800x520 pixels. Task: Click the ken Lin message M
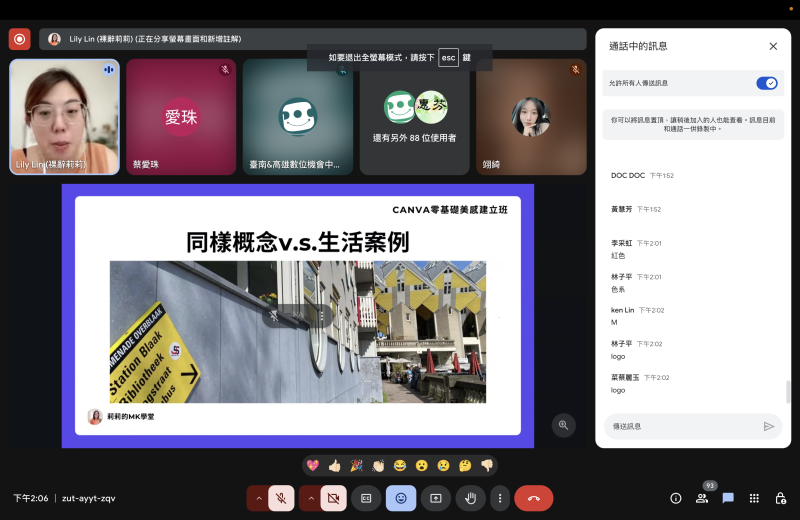(614, 323)
